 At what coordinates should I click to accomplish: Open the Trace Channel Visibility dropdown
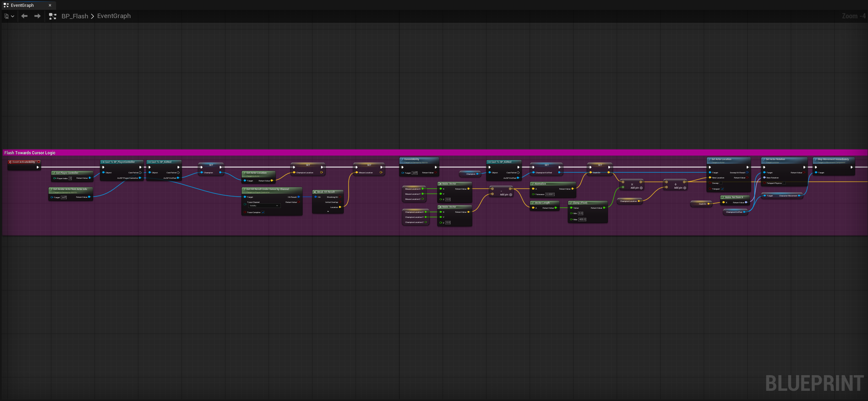264,206
